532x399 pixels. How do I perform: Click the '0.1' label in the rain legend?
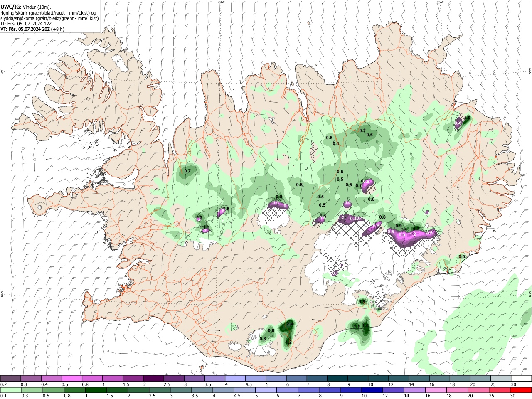point(4,396)
